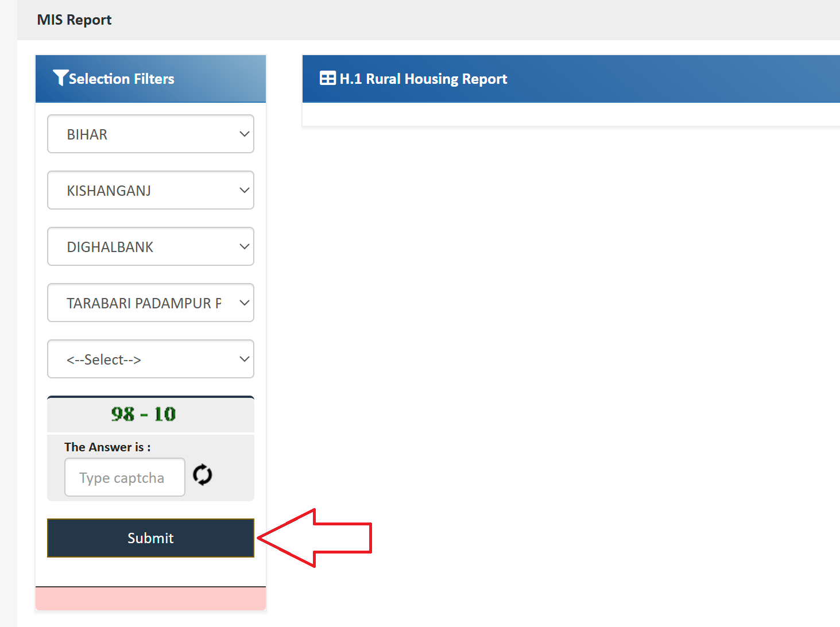Click the table grid icon beside H.1
Viewport: 840px width, 627px height.
point(327,78)
